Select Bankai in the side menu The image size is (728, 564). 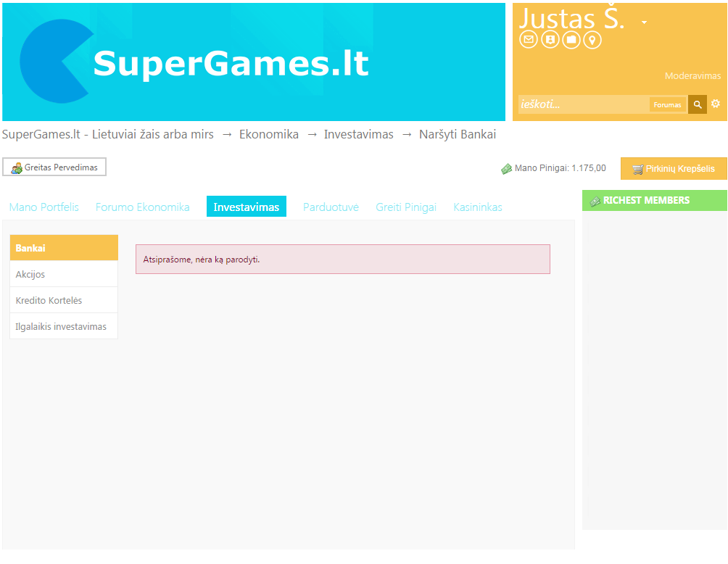coord(64,248)
